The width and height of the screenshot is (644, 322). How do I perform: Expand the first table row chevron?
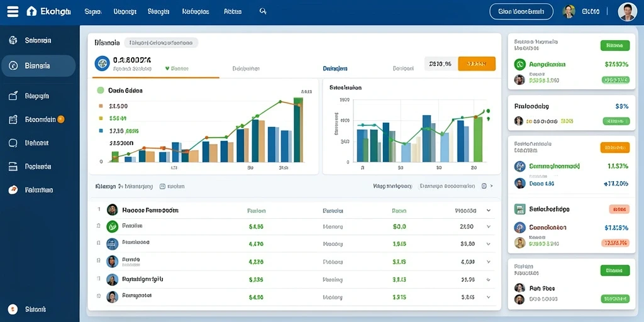pyautogui.click(x=488, y=210)
